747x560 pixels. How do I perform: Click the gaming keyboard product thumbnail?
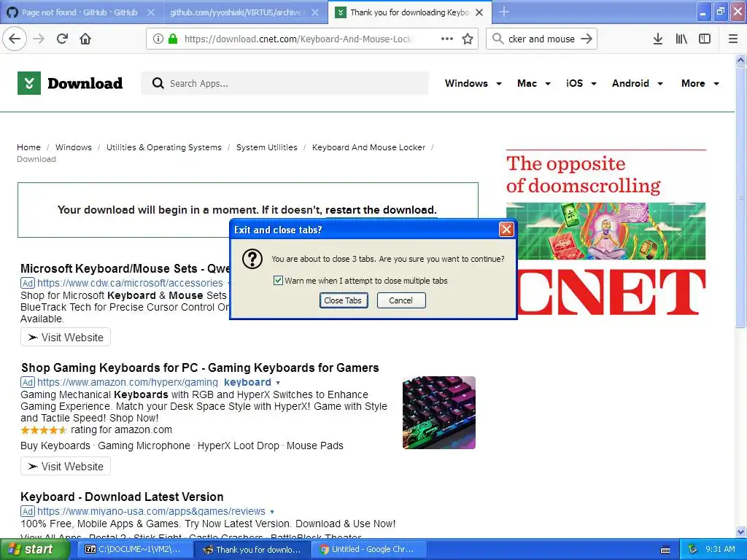click(x=438, y=413)
